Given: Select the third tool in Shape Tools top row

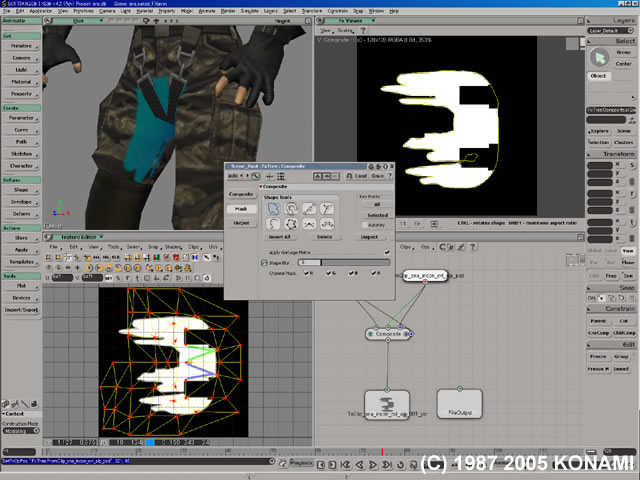Looking at the screenshot, I should click(309, 209).
